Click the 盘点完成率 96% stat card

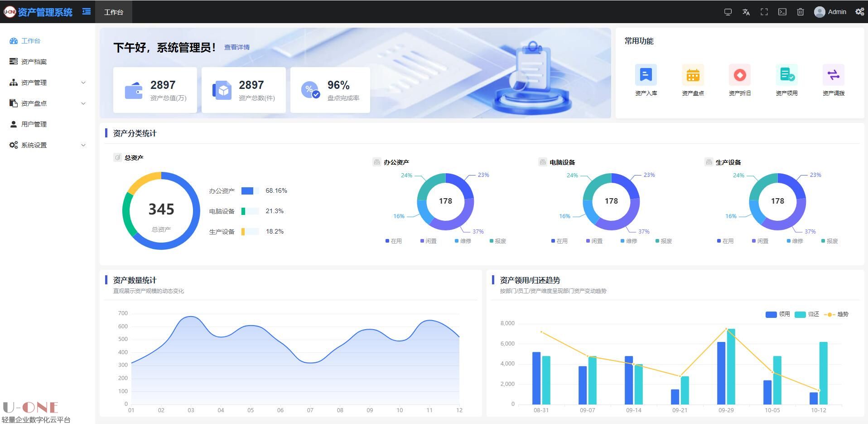330,90
